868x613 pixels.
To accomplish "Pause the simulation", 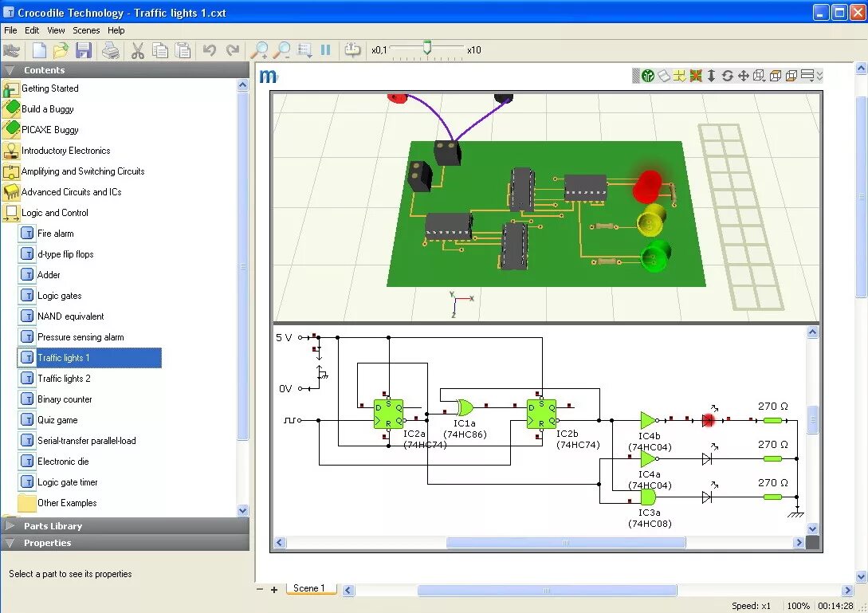I will (325, 50).
